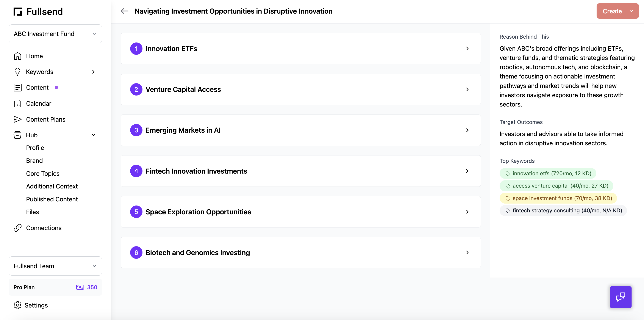The height and width of the screenshot is (320, 644).
Task: Open Core Topics under Hub
Action: click(43, 174)
